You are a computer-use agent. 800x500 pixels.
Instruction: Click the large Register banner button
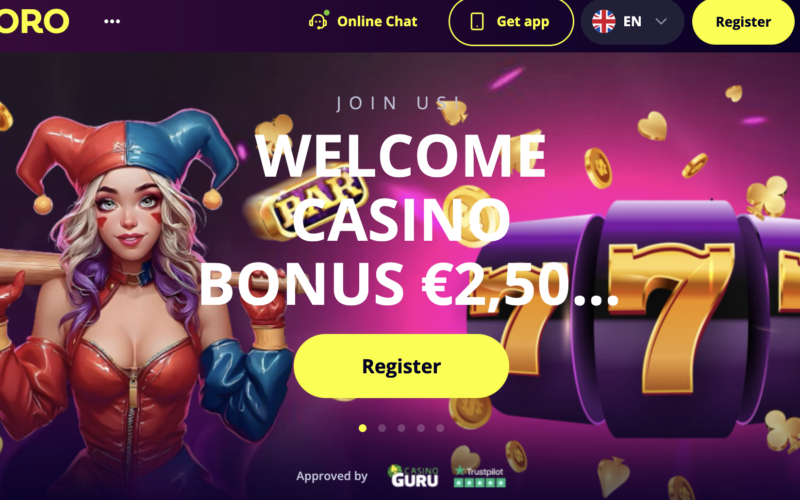click(x=402, y=366)
